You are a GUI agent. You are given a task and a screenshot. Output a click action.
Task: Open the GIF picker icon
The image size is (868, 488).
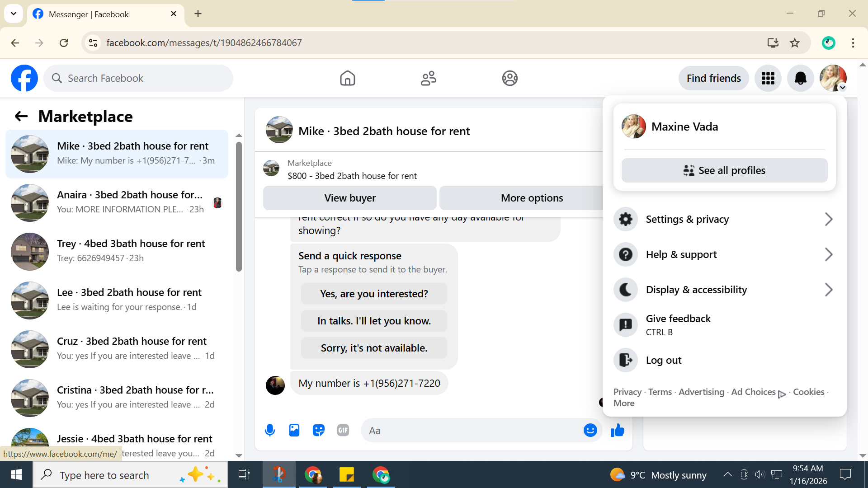click(x=343, y=430)
